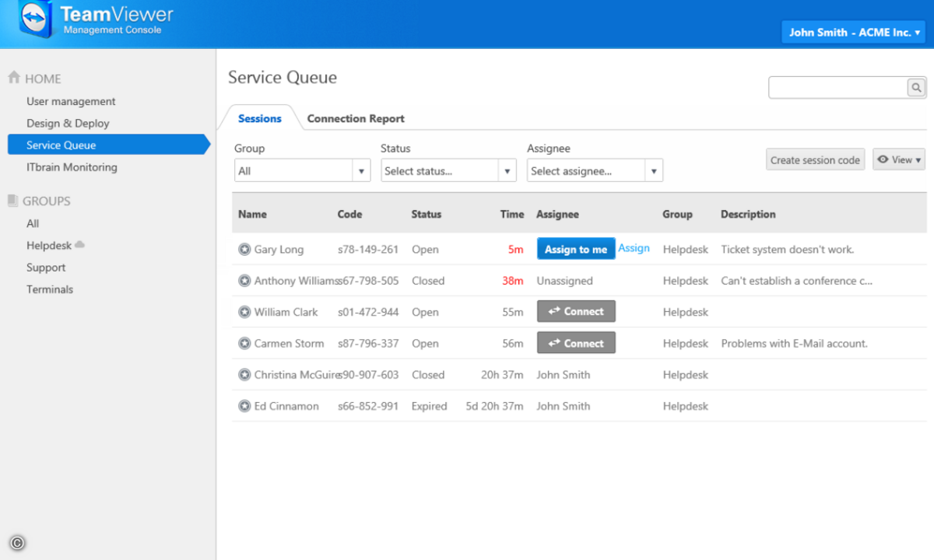The height and width of the screenshot is (560, 934).
Task: Click the copyright icon at bottom left
Action: point(17,543)
